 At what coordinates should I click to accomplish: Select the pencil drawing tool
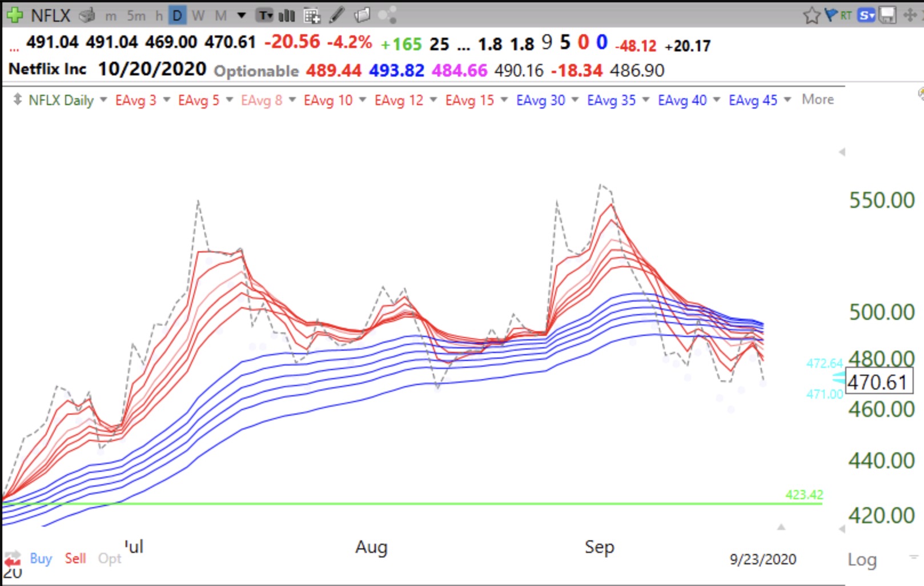pyautogui.click(x=337, y=15)
